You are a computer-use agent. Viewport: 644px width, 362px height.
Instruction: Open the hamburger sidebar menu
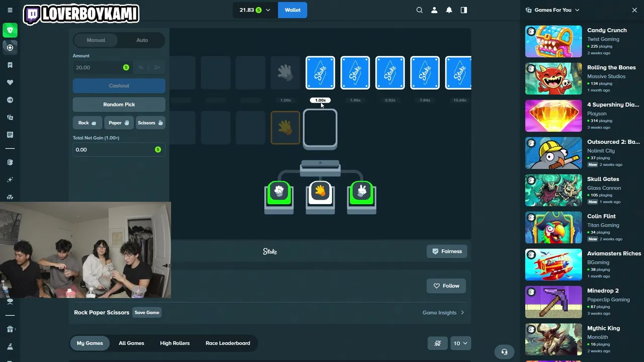[x=10, y=10]
